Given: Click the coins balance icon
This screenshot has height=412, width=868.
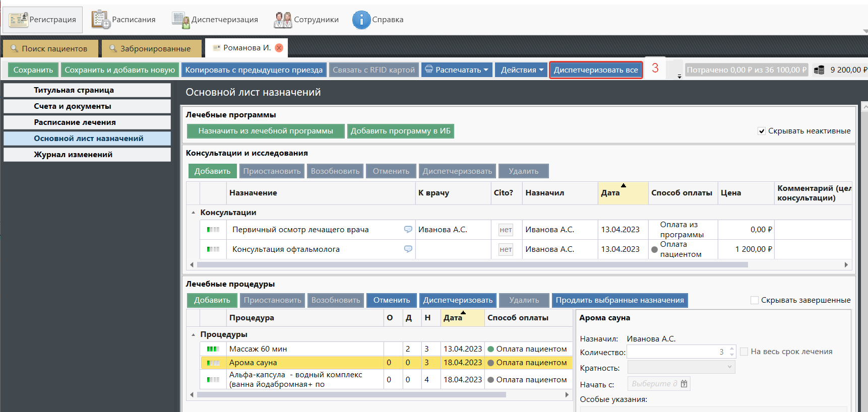Looking at the screenshot, I should (x=819, y=70).
